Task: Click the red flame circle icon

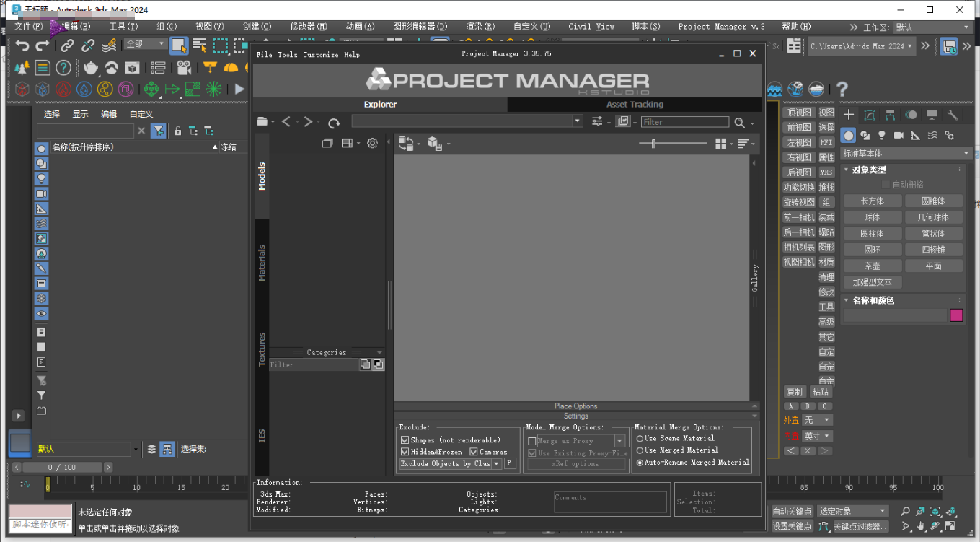Action: [x=63, y=89]
